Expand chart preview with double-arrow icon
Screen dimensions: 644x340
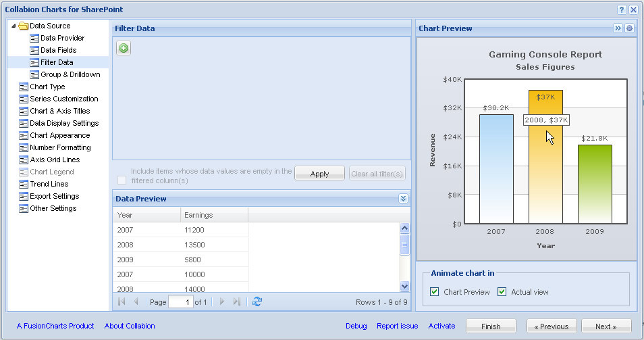pyautogui.click(x=618, y=28)
